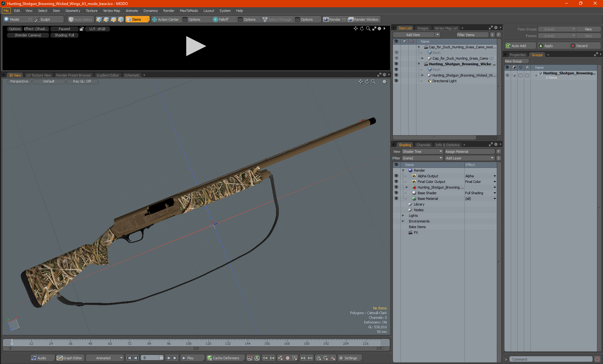Toggle visibility of Final Color Output layer

click(396, 182)
